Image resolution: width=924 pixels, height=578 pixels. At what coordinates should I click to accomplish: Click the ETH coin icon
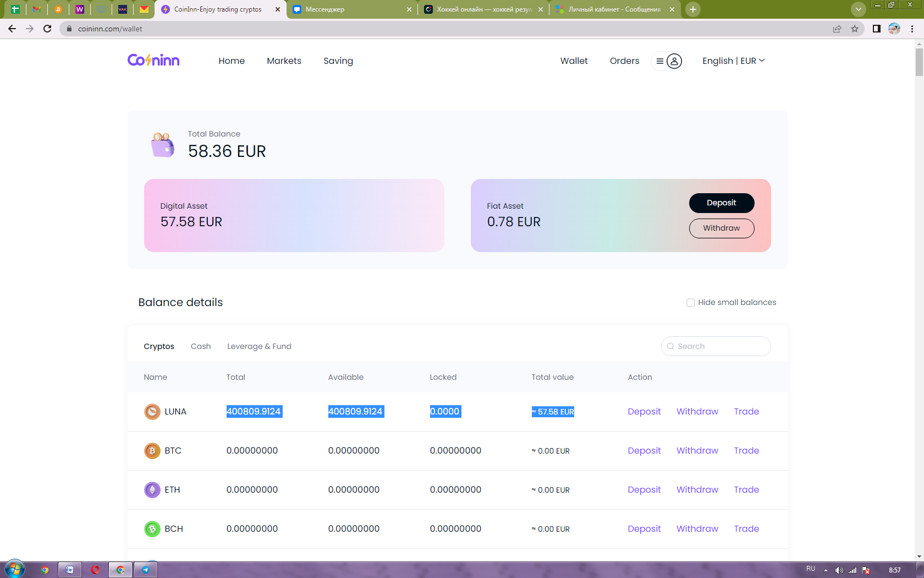(152, 490)
